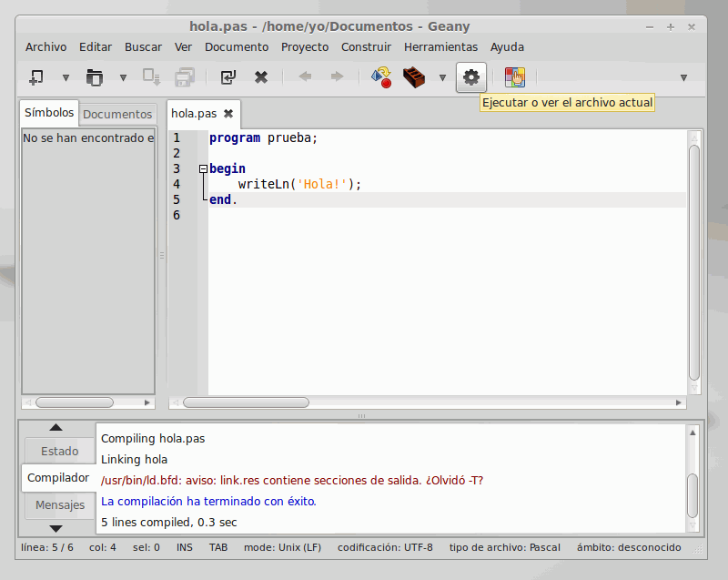The image size is (728, 580).
Task: Show the toolbar overflow arrow menu
Action: pos(683,78)
